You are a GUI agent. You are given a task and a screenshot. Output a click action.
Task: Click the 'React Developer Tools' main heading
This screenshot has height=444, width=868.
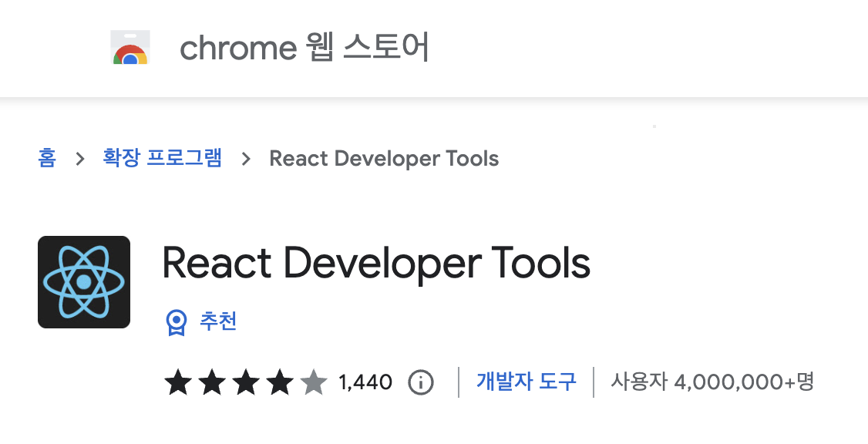pos(376,263)
